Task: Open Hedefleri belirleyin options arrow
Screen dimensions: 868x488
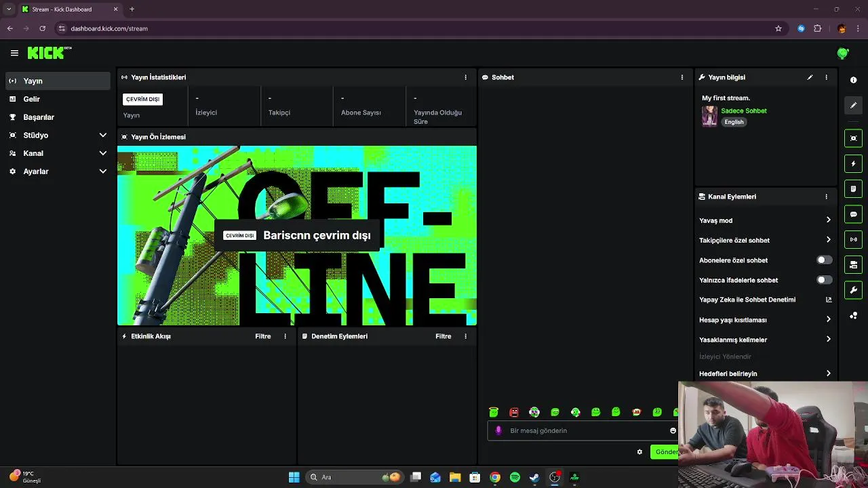Action: click(828, 373)
